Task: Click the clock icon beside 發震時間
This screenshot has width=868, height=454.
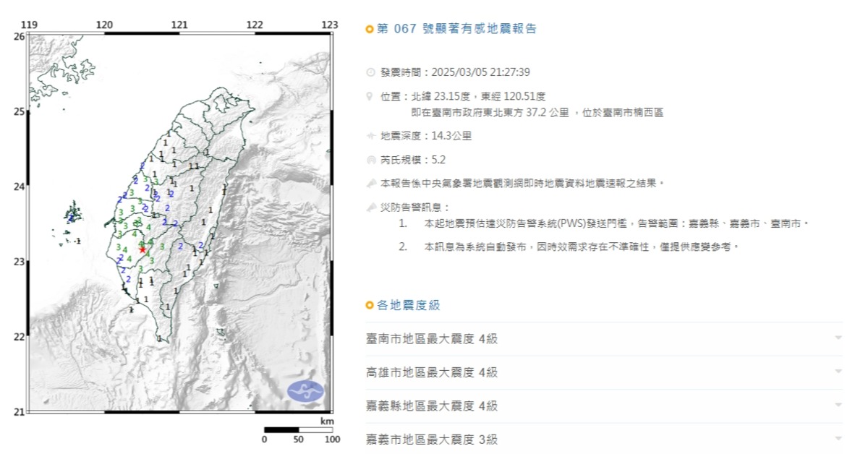Action: pyautogui.click(x=371, y=72)
